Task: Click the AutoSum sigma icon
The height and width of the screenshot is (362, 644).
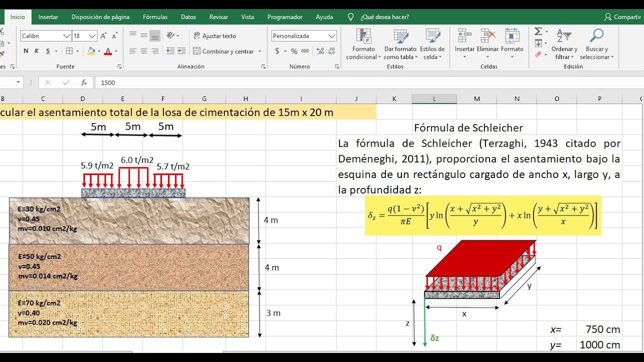Action: 538,32
